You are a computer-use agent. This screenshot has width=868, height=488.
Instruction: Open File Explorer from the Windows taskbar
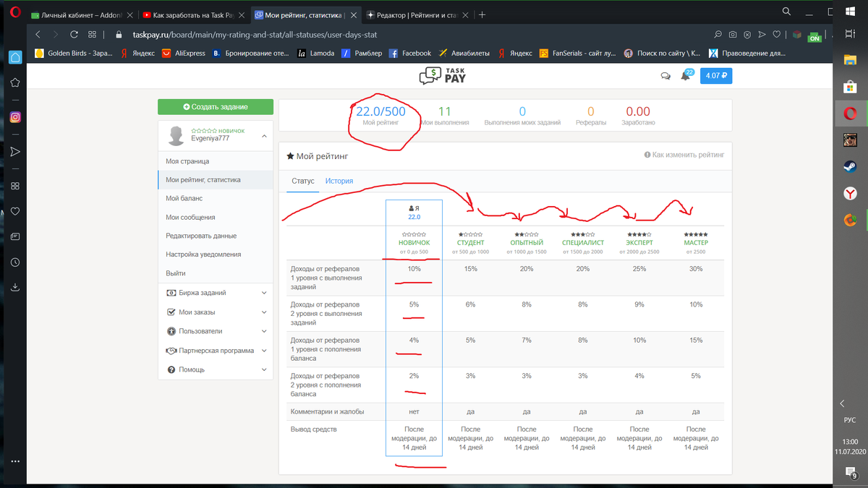point(850,59)
